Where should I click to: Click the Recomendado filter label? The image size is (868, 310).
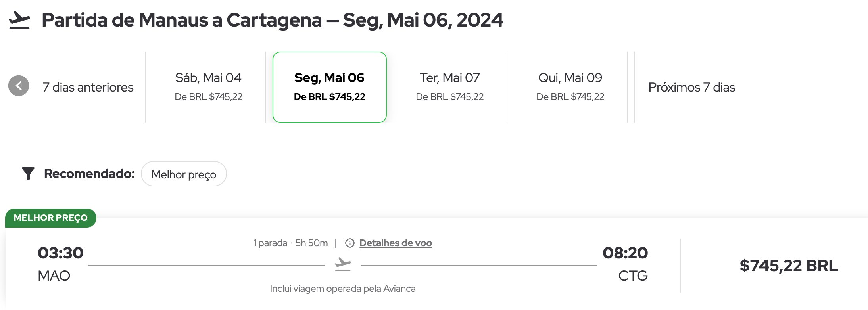[x=89, y=174]
